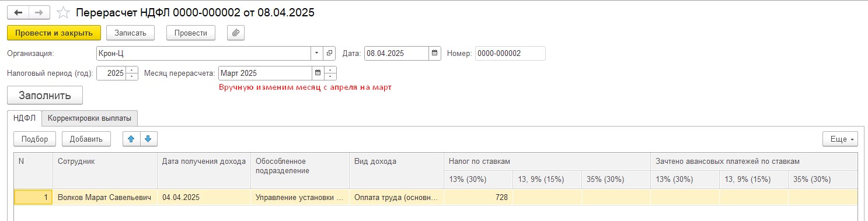Click into the Номер input field

[x=510, y=54]
